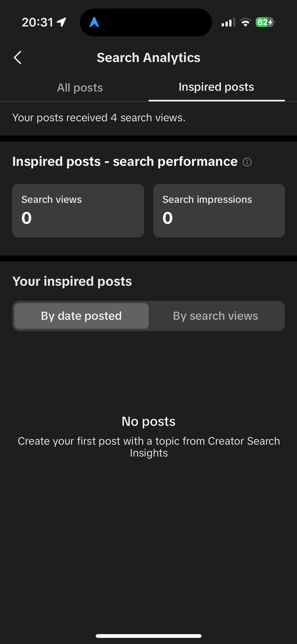The width and height of the screenshot is (297, 644).
Task: Expand the Search views metric card
Action: click(x=78, y=210)
